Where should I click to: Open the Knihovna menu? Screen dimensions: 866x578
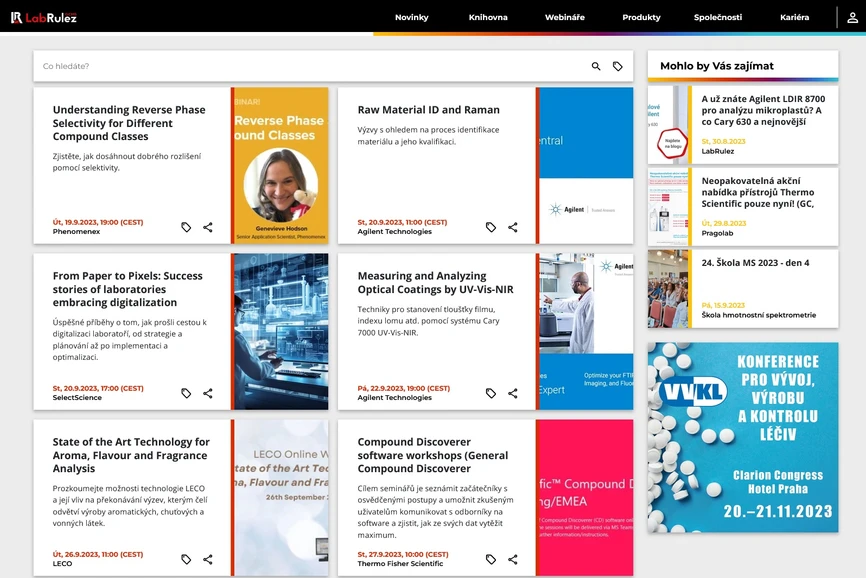[x=488, y=18]
